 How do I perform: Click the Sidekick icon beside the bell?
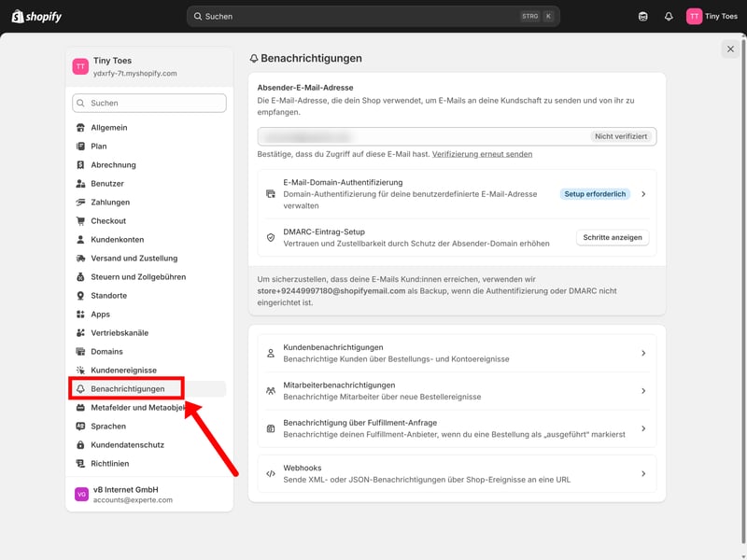[x=642, y=17]
